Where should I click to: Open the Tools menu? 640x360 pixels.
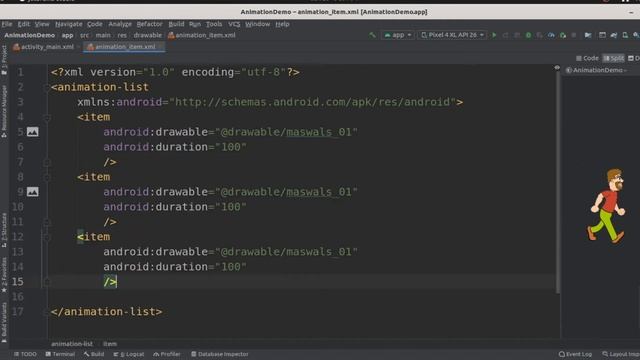[214, 24]
